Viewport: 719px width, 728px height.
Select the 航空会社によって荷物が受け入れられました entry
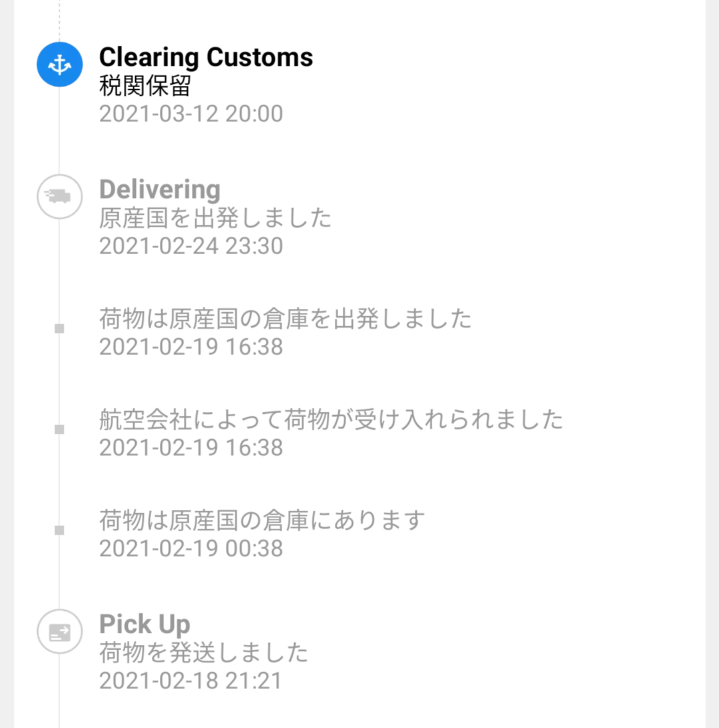click(331, 419)
